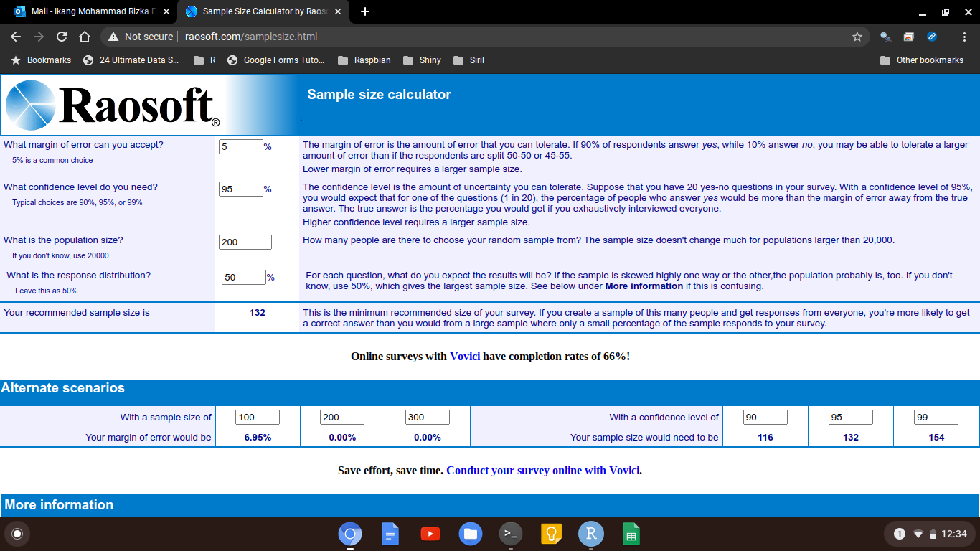980x551 pixels.
Task: Click the Sample size calculator title
Action: coord(379,95)
